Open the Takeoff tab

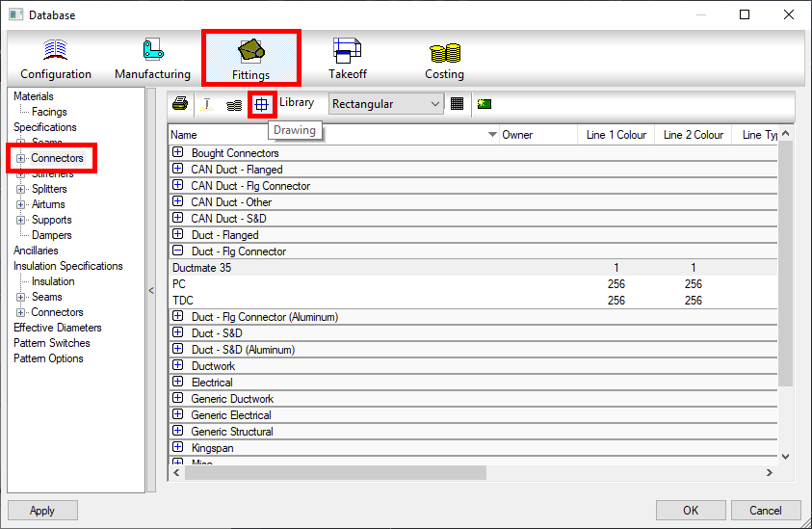347,60
